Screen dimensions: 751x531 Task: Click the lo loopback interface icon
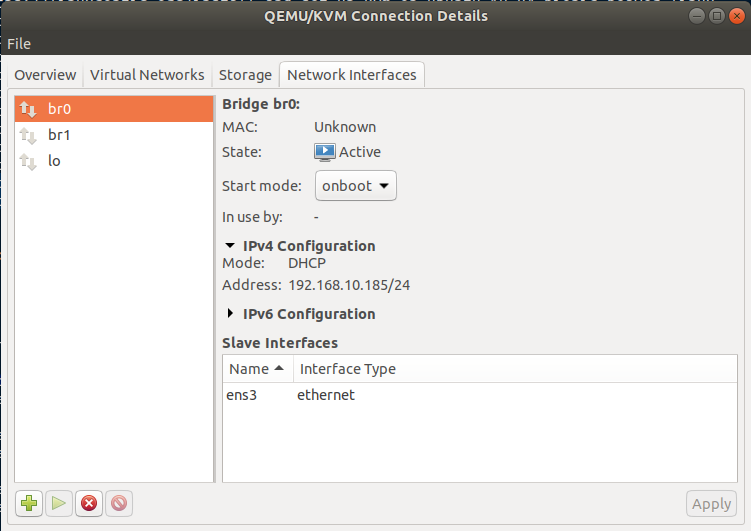tap(28, 161)
